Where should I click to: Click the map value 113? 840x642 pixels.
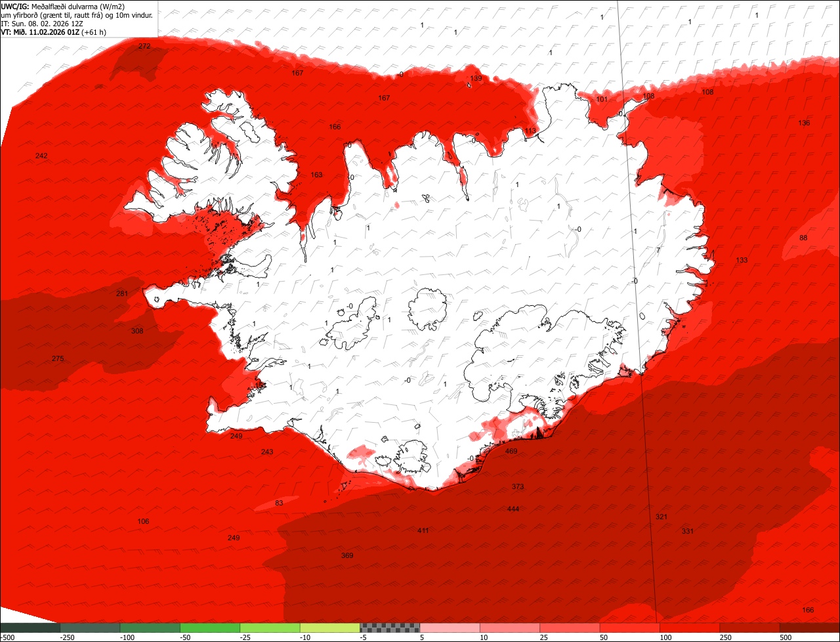point(530,131)
